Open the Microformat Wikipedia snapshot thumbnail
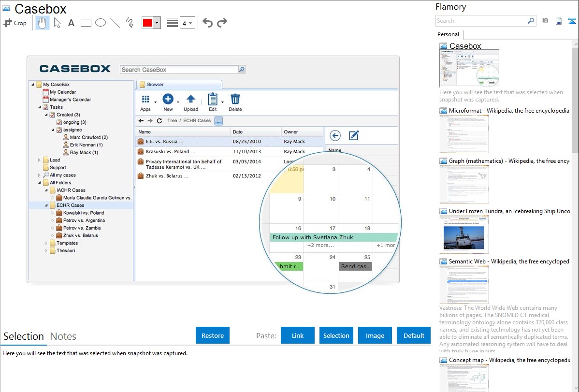The height and width of the screenshot is (392, 579). click(x=464, y=134)
